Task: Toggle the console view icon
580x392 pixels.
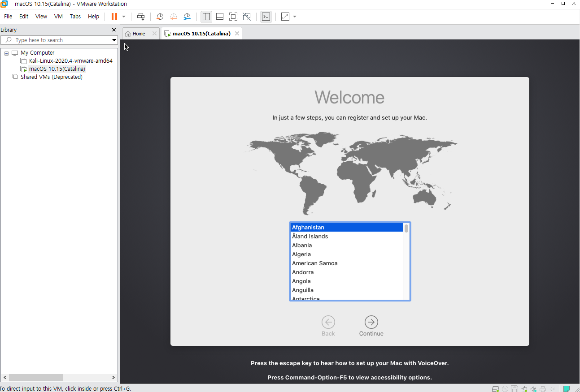Action: click(266, 17)
